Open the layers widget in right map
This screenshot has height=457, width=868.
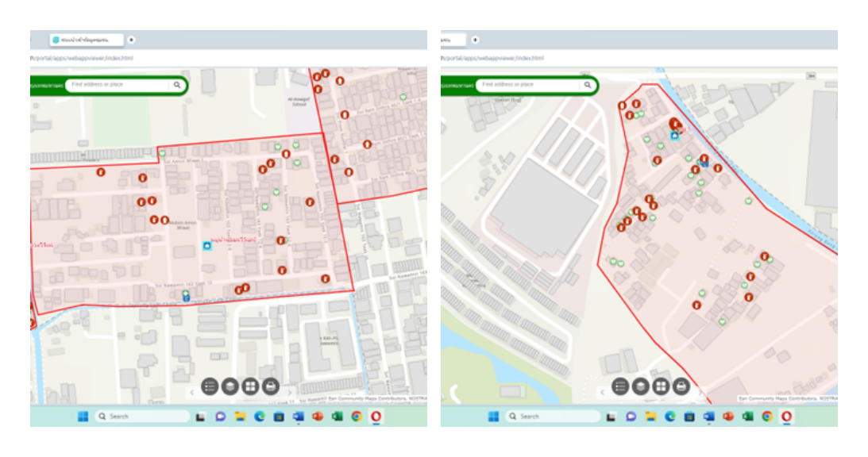point(640,386)
